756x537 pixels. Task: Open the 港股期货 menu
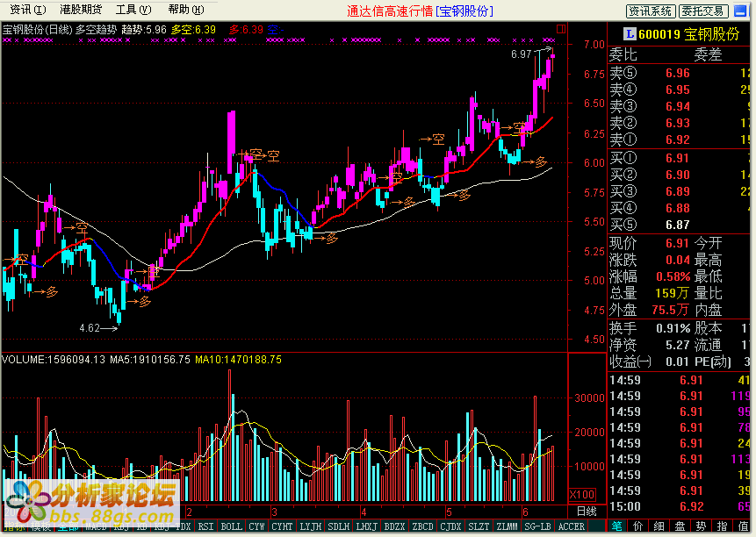click(x=81, y=10)
